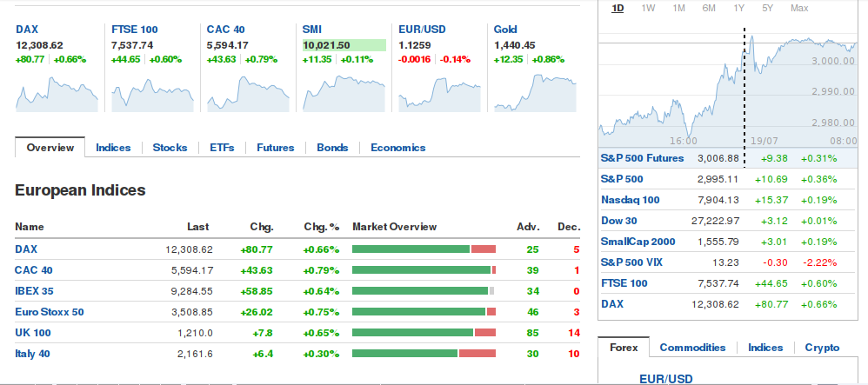Open FTSE 100 in sidebar list
This screenshot has height=385, width=868.
pyautogui.click(x=624, y=283)
